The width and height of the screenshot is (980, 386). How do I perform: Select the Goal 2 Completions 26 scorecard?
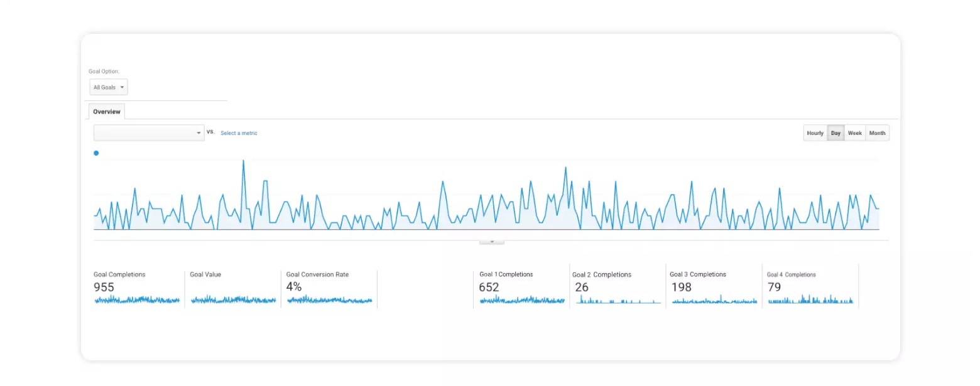click(618, 289)
